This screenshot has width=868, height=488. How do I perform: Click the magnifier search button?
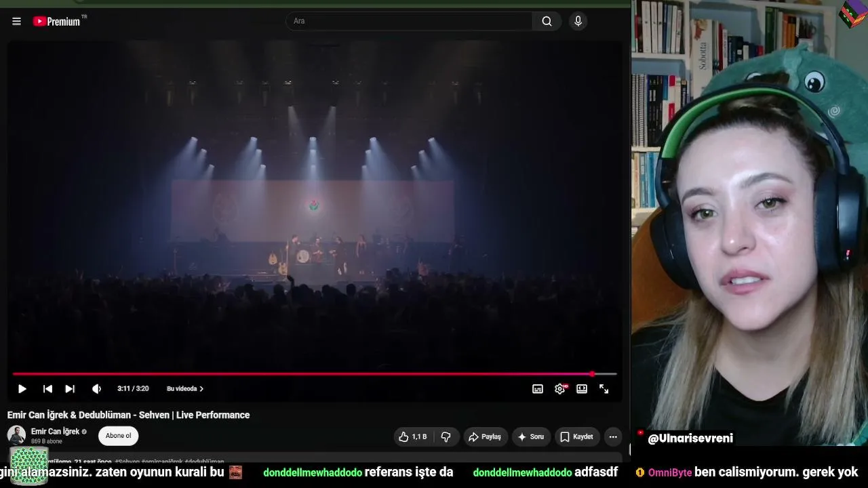pyautogui.click(x=547, y=21)
